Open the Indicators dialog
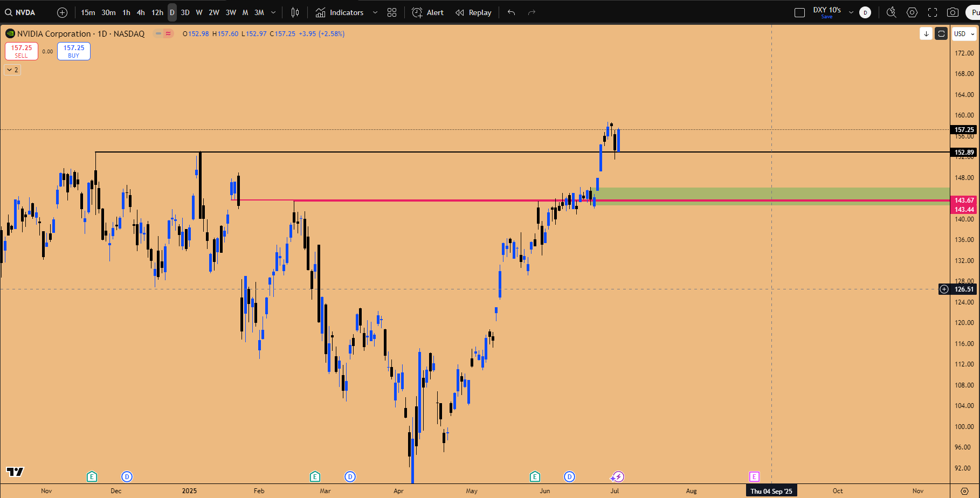This screenshot has width=980, height=498. pyautogui.click(x=340, y=12)
